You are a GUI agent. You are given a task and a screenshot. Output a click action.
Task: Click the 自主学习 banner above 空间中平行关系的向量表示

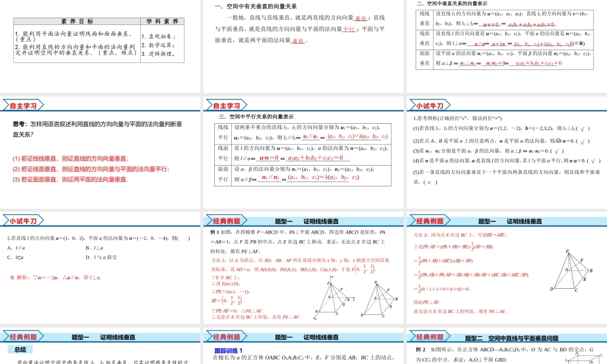[228, 106]
